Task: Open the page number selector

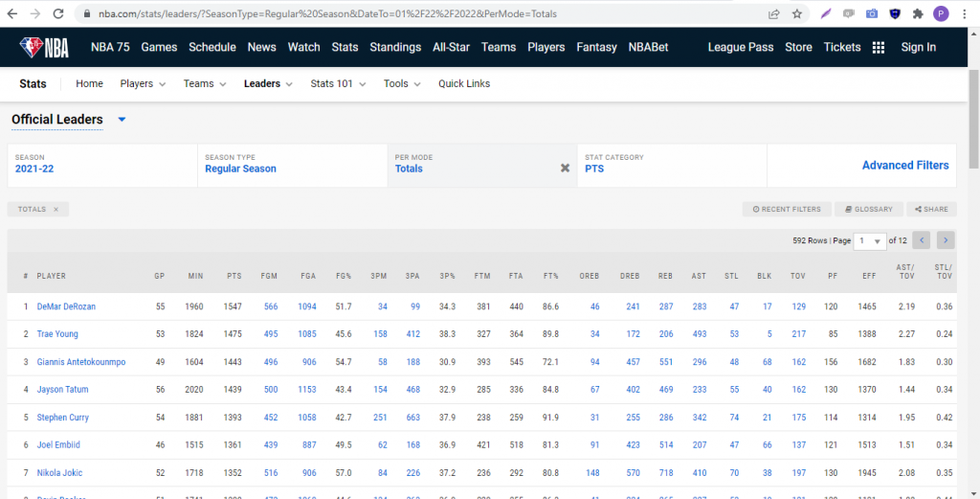Action: (869, 240)
